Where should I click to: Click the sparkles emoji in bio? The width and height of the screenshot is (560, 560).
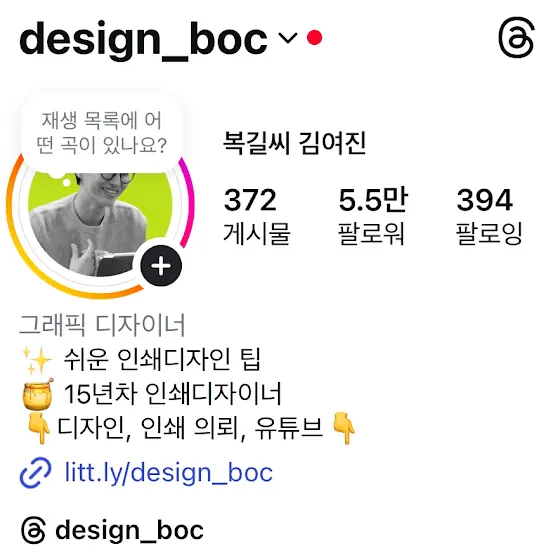pyautogui.click(x=37, y=360)
